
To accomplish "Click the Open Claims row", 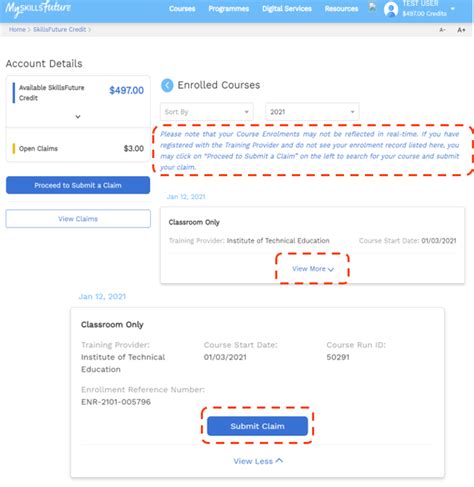I will click(x=78, y=148).
